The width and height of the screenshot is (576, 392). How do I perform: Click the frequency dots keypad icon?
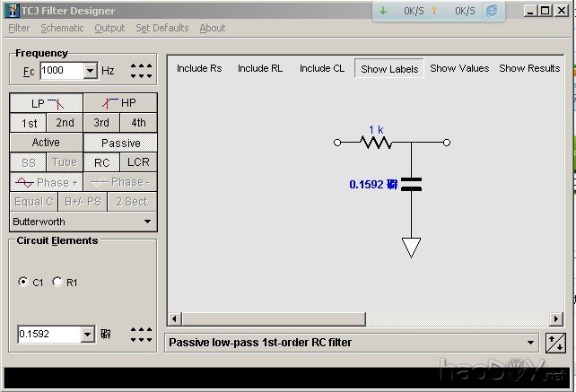pyautogui.click(x=141, y=71)
